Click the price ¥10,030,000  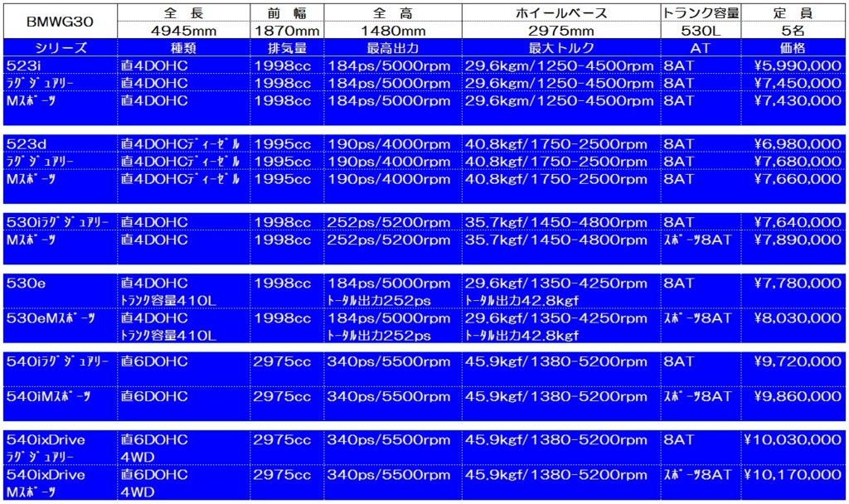click(x=793, y=440)
